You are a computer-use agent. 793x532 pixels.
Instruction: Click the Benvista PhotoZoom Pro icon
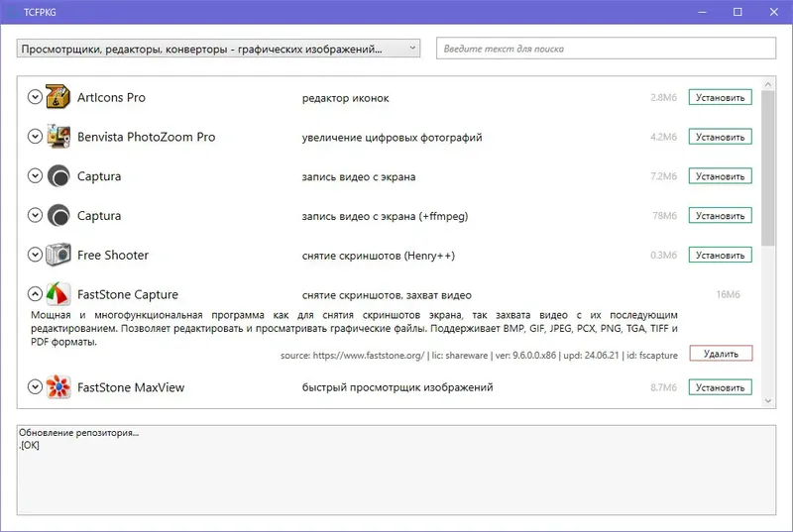point(58,137)
